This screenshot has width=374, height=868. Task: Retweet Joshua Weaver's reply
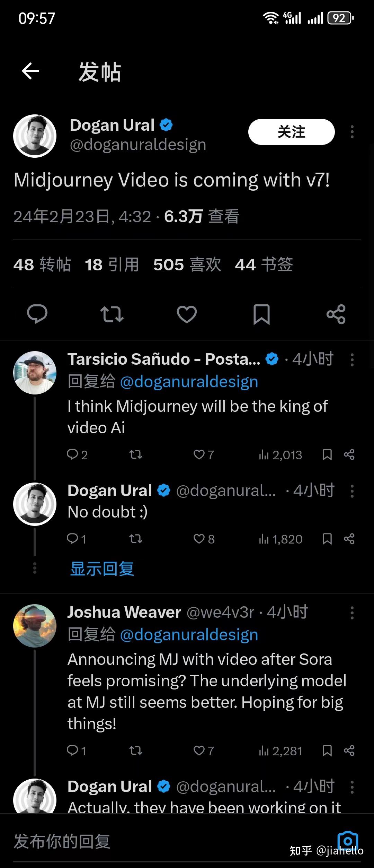[135, 750]
